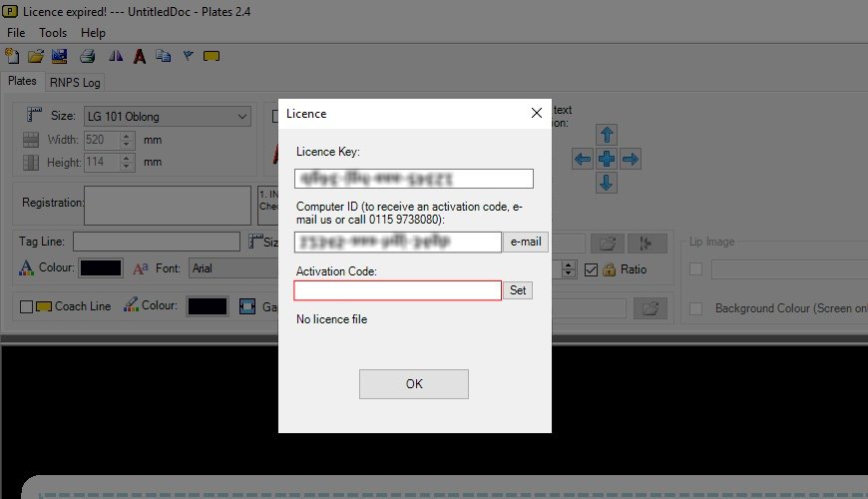
Task: Adjust Height value using its spinner
Action: [127, 163]
